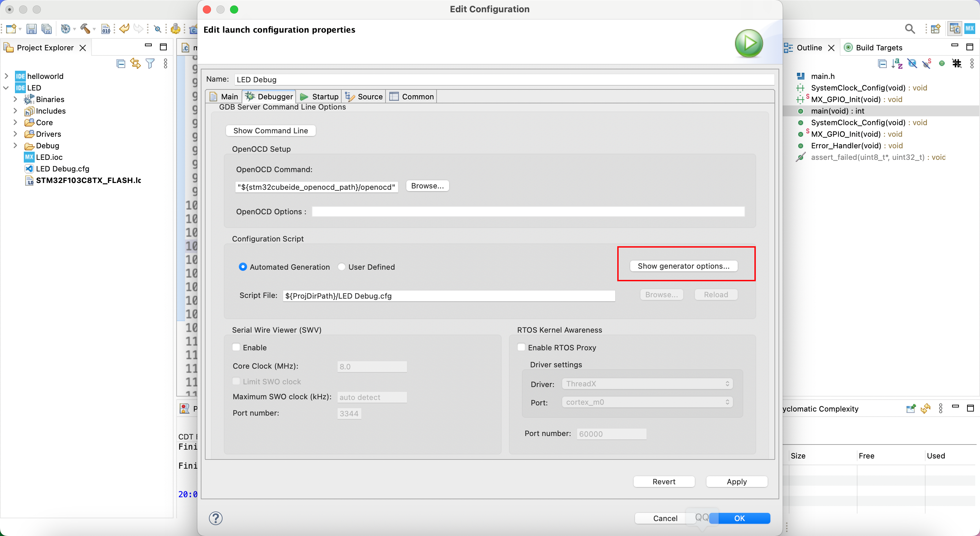Click the Script File path field
This screenshot has height=536, width=980.
point(448,296)
